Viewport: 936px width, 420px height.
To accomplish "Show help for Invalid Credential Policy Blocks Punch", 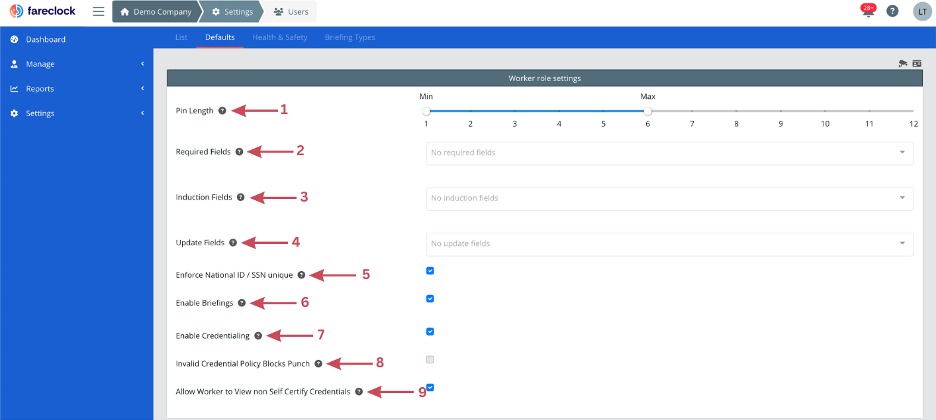I will (318, 363).
